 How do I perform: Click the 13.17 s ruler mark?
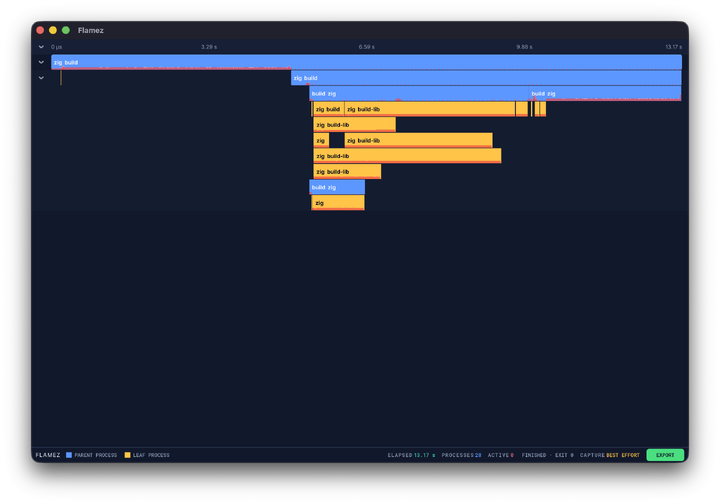673,47
